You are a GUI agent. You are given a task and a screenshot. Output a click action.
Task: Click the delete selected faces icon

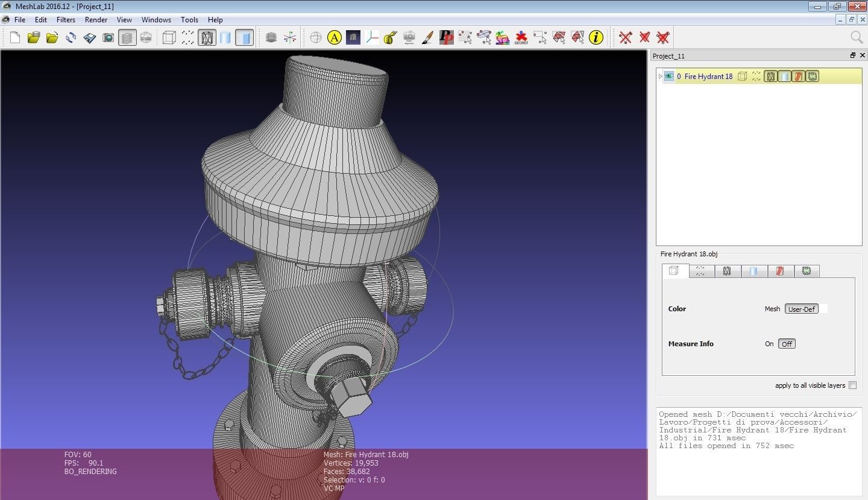644,37
